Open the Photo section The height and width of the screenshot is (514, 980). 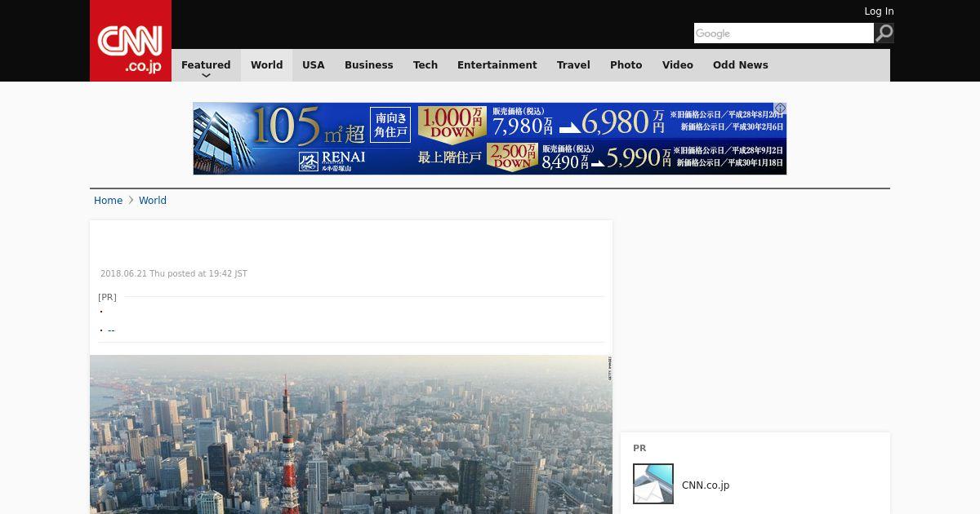click(626, 65)
